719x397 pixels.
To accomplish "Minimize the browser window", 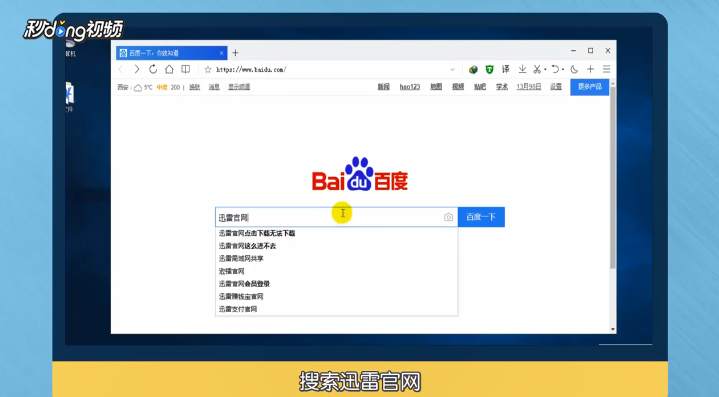I will pyautogui.click(x=573, y=50).
